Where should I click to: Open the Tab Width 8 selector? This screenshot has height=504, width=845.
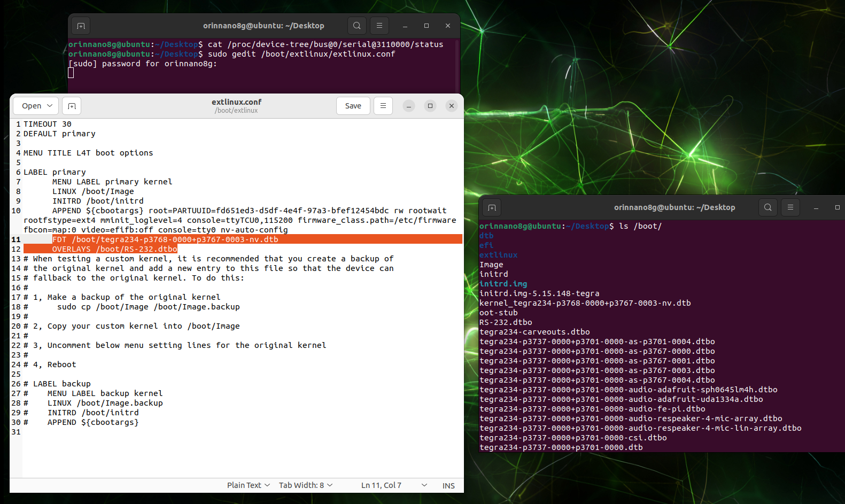coord(306,485)
